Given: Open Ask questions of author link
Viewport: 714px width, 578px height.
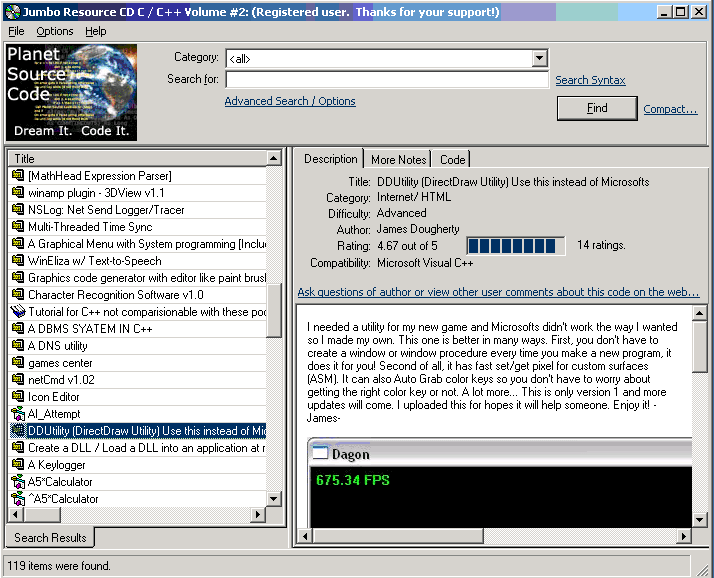Looking at the screenshot, I should point(498,292).
